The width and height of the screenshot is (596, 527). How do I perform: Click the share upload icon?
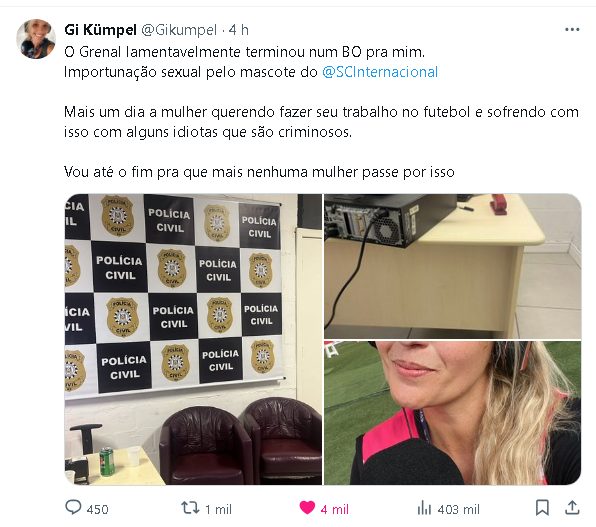[572, 508]
